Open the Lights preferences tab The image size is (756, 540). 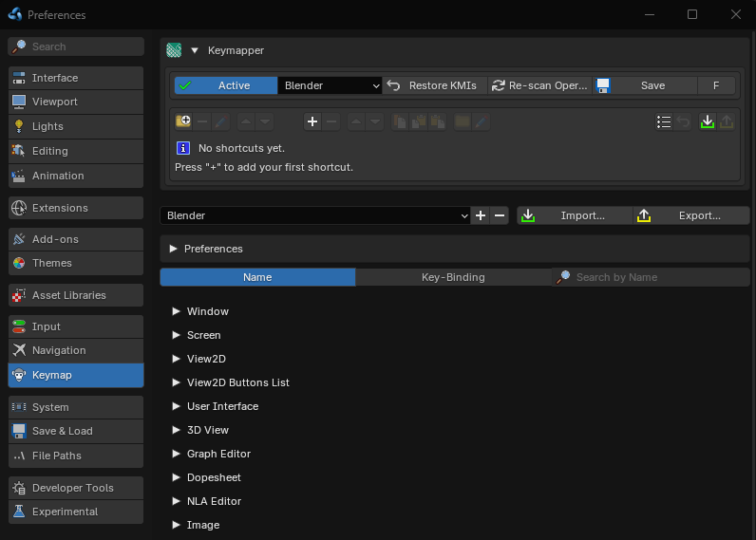(76, 126)
